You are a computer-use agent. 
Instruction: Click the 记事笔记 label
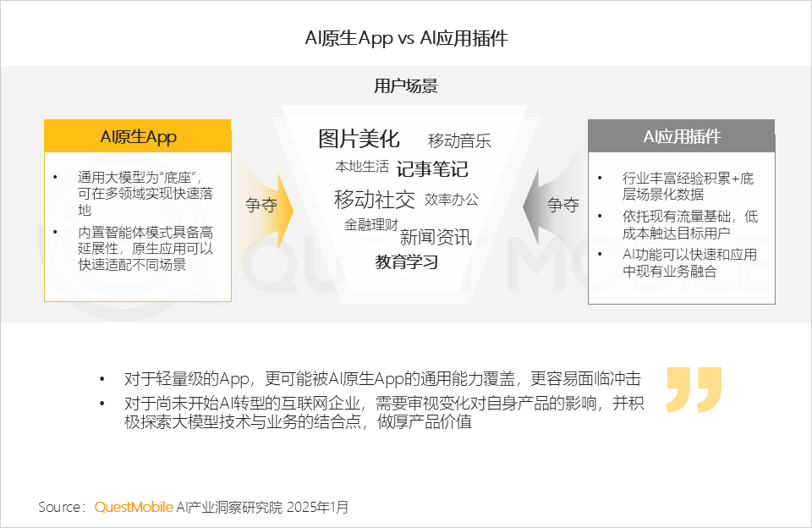432,169
